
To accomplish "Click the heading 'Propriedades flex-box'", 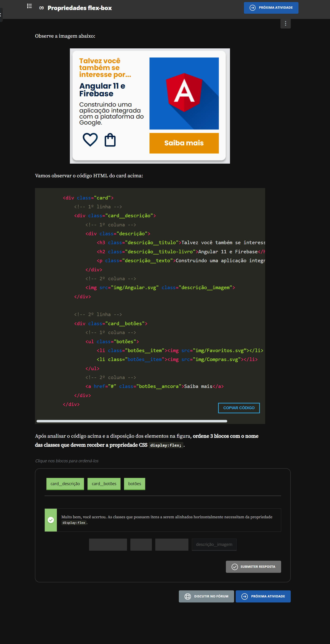I will (79, 8).
